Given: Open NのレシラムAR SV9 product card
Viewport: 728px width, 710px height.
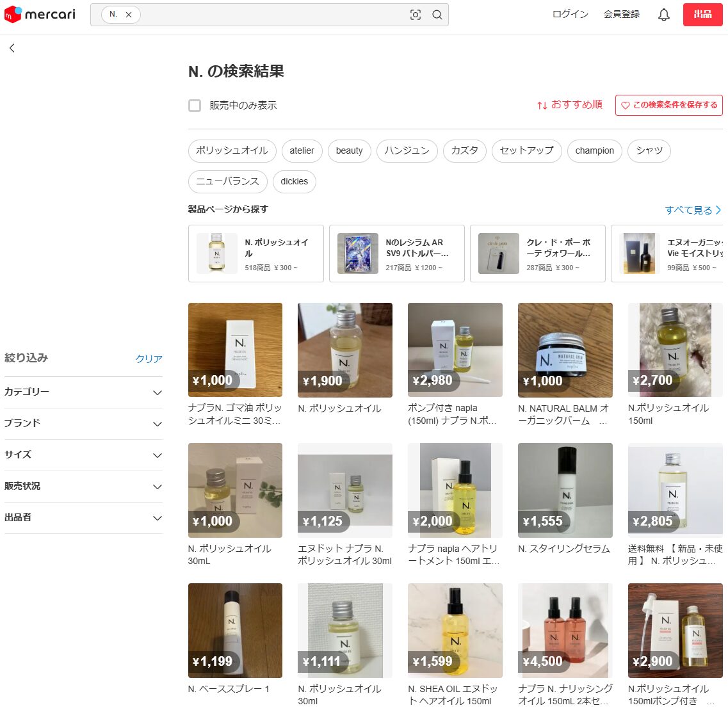Looking at the screenshot, I should click(x=397, y=254).
